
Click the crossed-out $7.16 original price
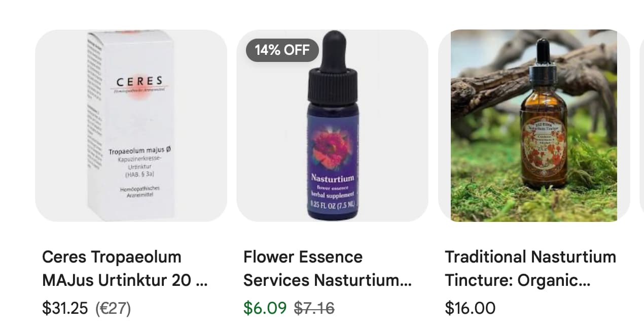pos(314,308)
